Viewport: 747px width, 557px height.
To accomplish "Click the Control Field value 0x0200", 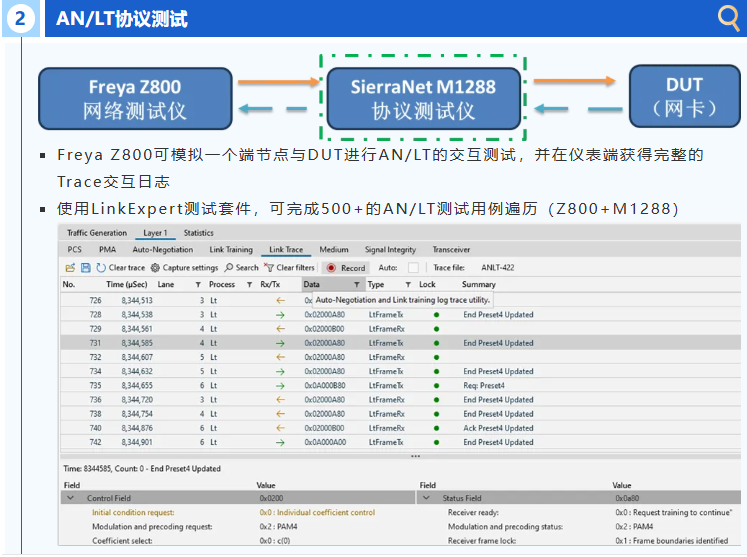I will (x=272, y=498).
